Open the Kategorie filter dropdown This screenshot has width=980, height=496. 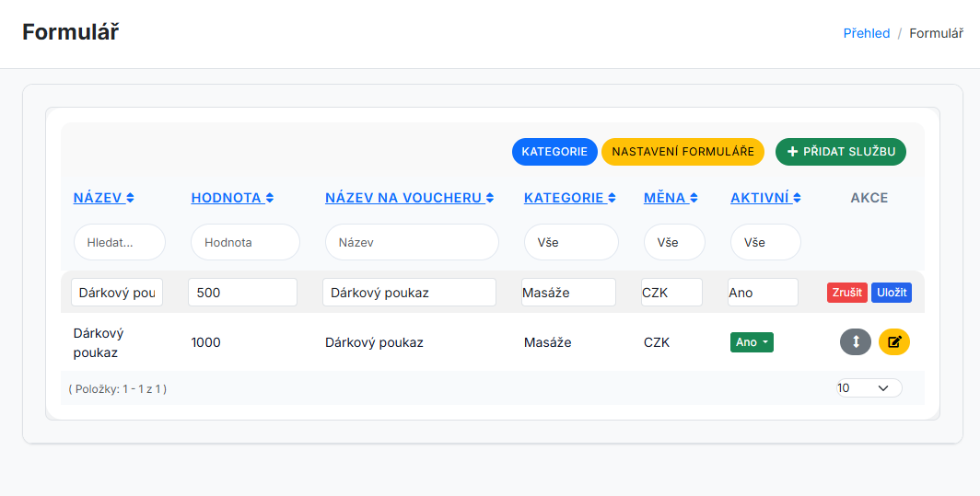(x=571, y=243)
